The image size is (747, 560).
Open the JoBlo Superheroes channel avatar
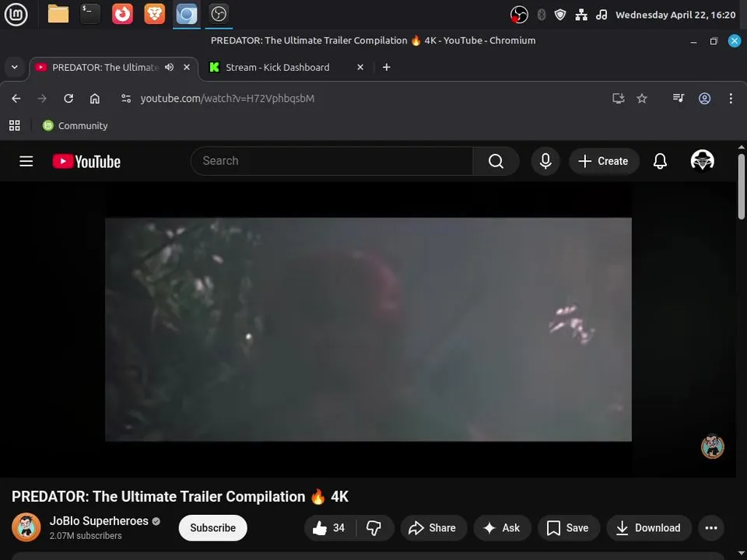point(26,527)
